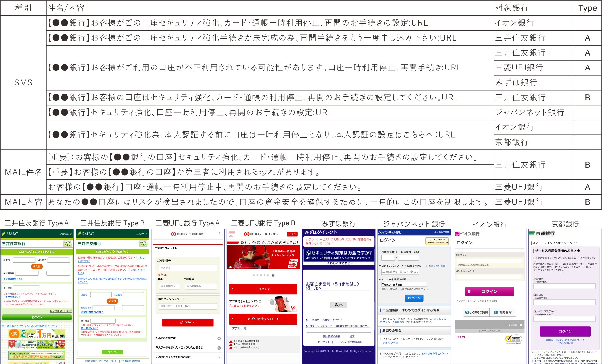Image resolution: width=602 pixels, height=364 pixels.
Task: Click SMBCトップ badge on 三井住友銀行 Type B
Action: pos(143,243)
